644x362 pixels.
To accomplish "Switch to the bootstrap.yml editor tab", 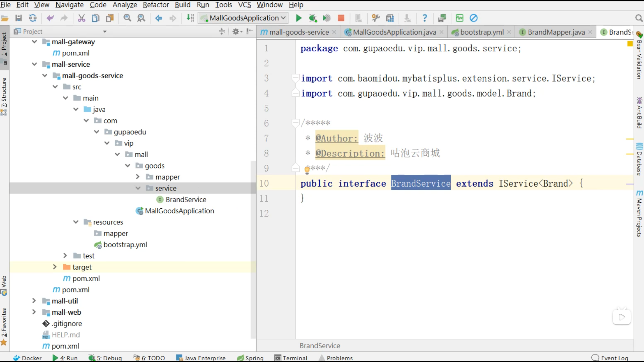I will click(x=481, y=32).
